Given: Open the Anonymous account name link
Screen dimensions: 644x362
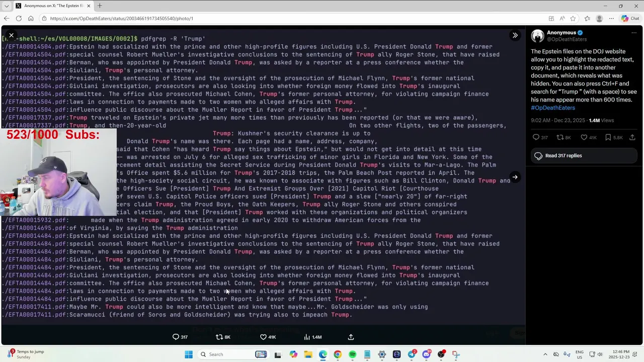Looking at the screenshot, I should (x=561, y=33).
